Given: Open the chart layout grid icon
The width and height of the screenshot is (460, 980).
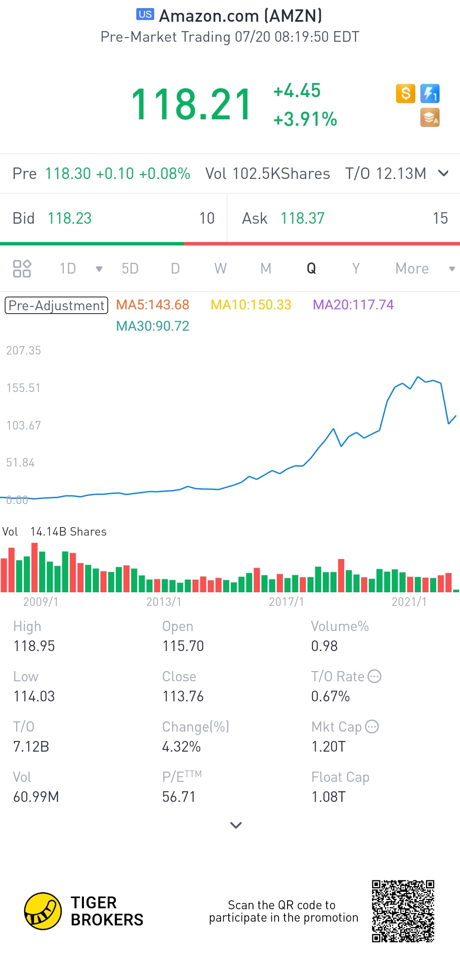Looking at the screenshot, I should [x=22, y=268].
